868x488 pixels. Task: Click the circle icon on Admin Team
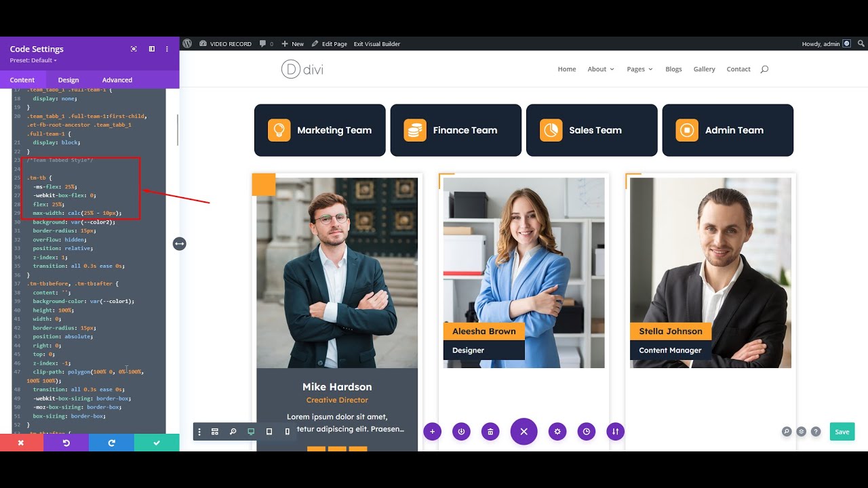pyautogui.click(x=687, y=130)
